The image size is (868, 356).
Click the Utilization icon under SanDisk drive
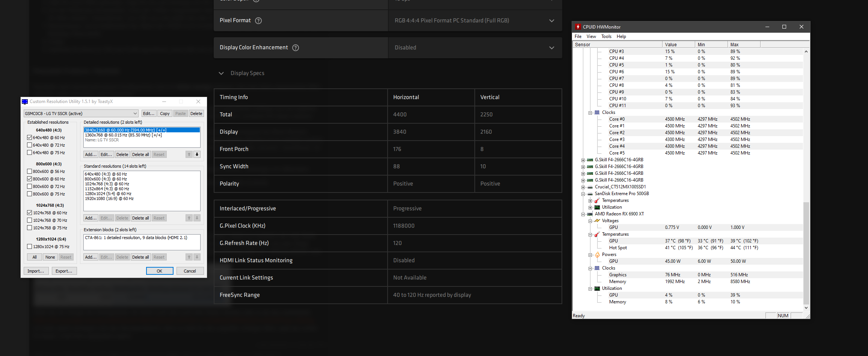point(597,207)
